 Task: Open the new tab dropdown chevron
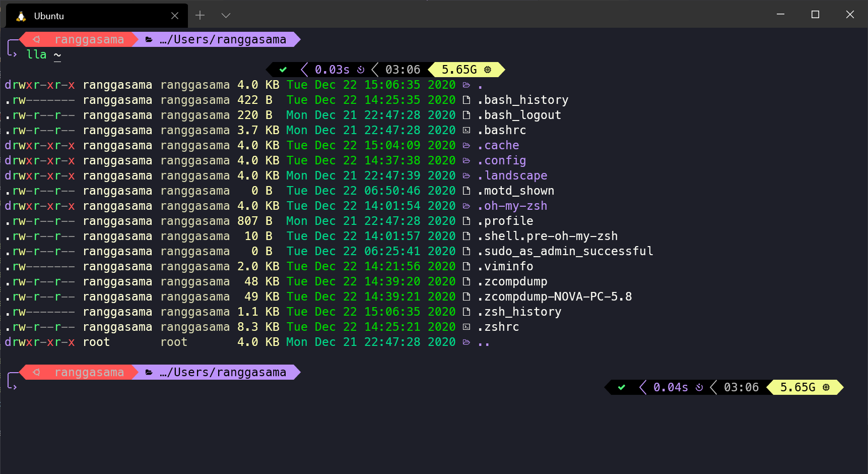(226, 15)
